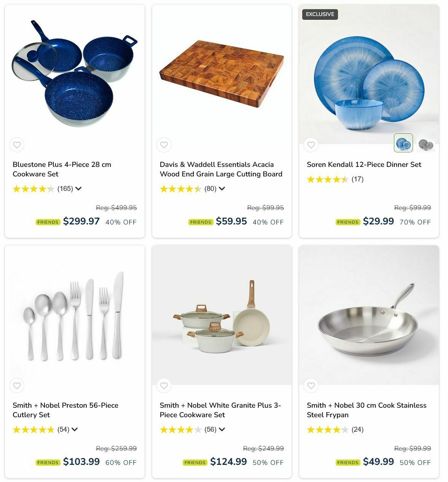Favorite the Acacia Wood Cutting Board
The height and width of the screenshot is (482, 448).
click(164, 145)
